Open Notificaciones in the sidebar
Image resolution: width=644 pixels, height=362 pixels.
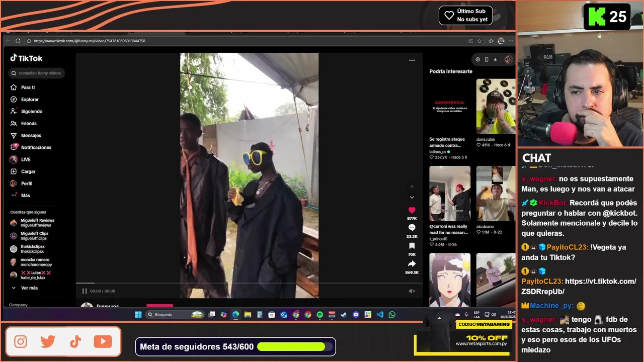(31, 148)
